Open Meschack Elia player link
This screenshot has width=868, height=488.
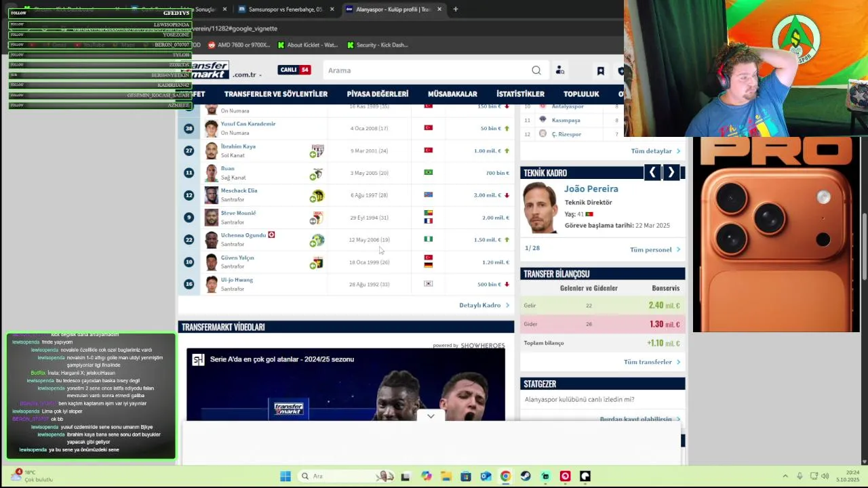[239, 190]
